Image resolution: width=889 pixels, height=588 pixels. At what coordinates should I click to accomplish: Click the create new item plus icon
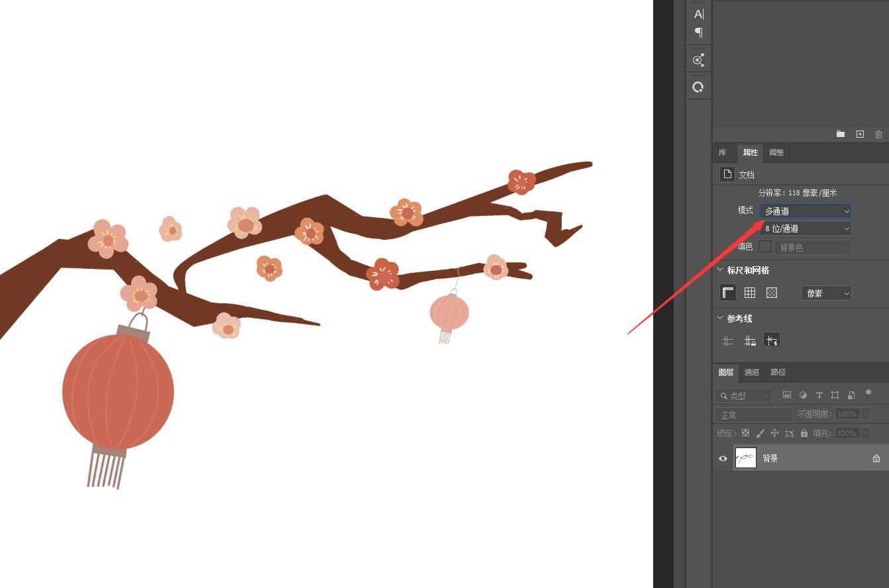(860, 134)
